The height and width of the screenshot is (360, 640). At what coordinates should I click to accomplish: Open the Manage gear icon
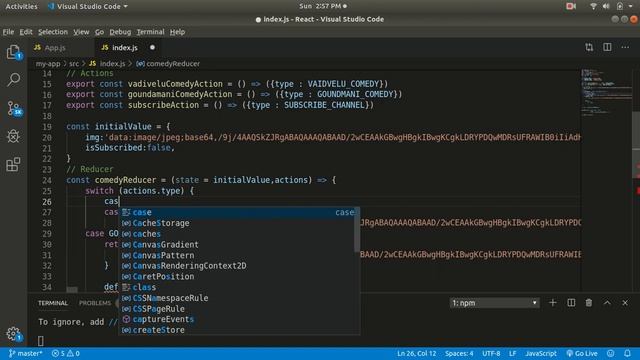pyautogui.click(x=13, y=334)
